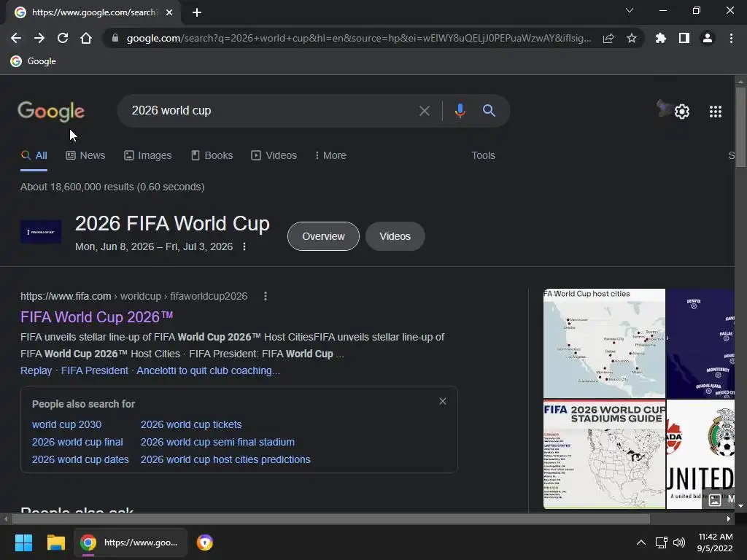Screen dimensions: 747x560
Task: Toggle the browser side panel
Action: click(x=684, y=38)
